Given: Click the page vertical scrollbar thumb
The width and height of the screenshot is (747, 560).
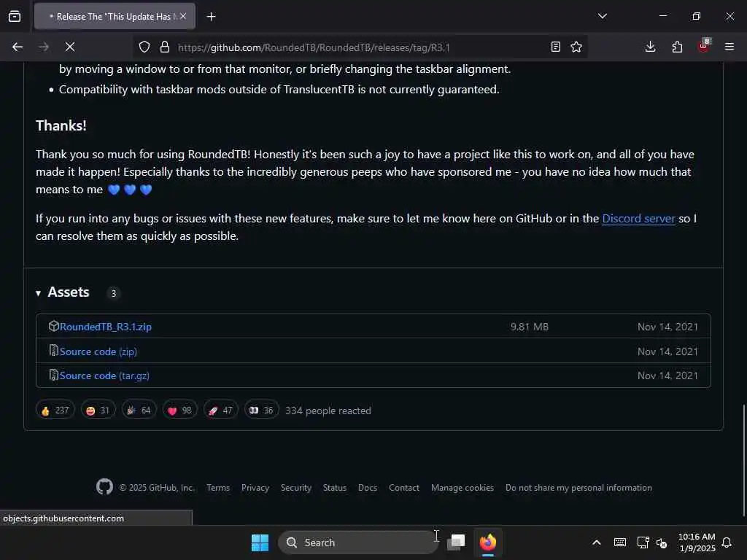Looking at the screenshot, I should (743, 460).
